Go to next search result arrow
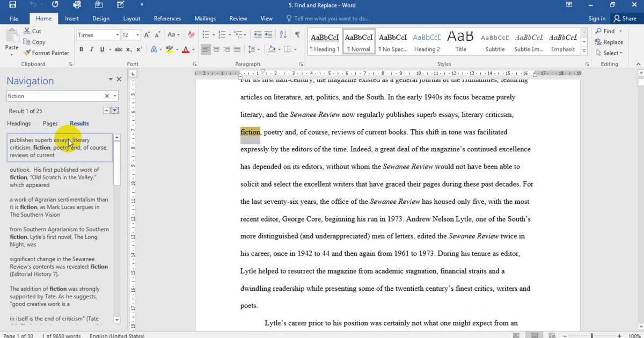 (115, 111)
